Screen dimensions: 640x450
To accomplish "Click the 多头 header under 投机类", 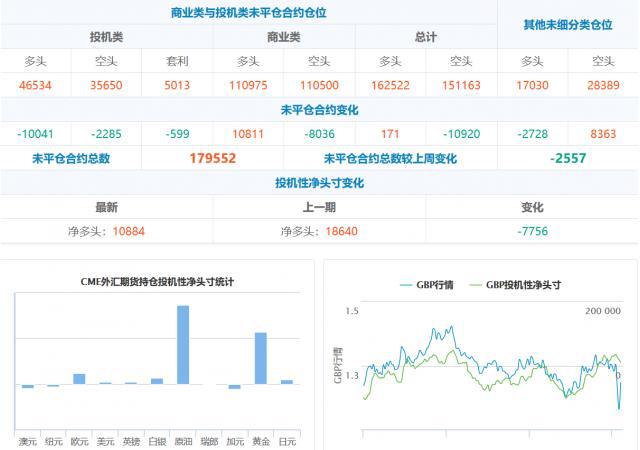I will (36, 61).
